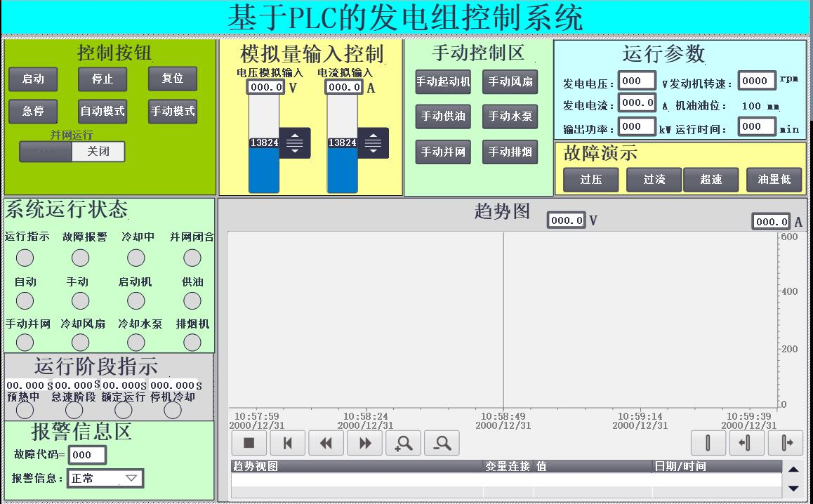Click the 发电电压 value field

coord(637,81)
